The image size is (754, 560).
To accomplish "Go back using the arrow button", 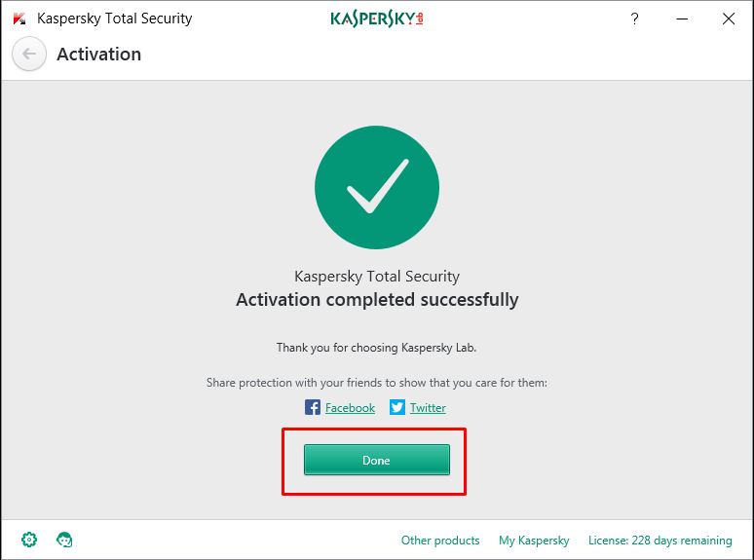I will tap(29, 54).
